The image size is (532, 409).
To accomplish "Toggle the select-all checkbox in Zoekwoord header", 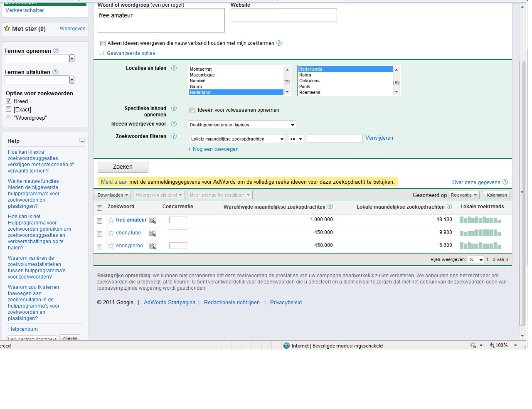I will point(99,208).
